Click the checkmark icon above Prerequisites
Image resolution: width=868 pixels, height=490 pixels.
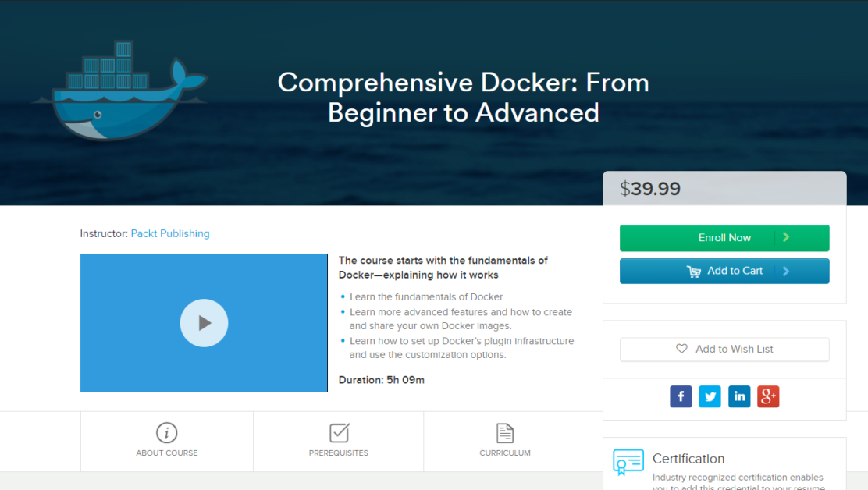(x=338, y=431)
